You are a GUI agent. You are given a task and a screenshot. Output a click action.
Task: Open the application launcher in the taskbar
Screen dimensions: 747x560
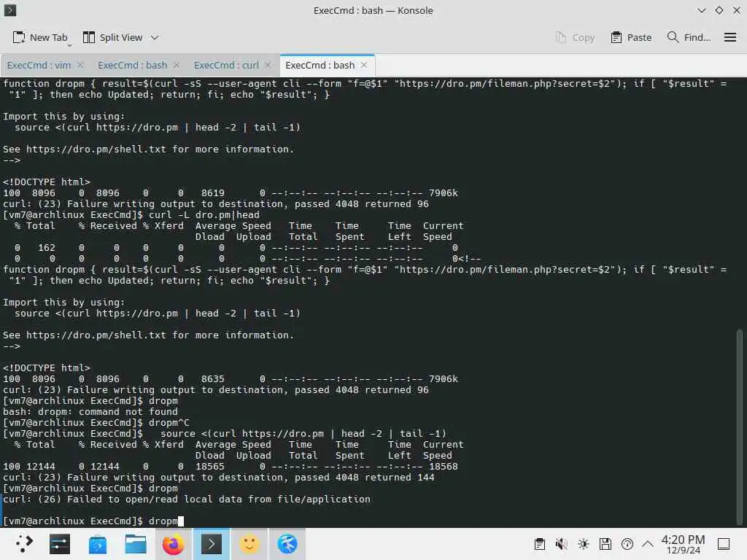point(23,544)
